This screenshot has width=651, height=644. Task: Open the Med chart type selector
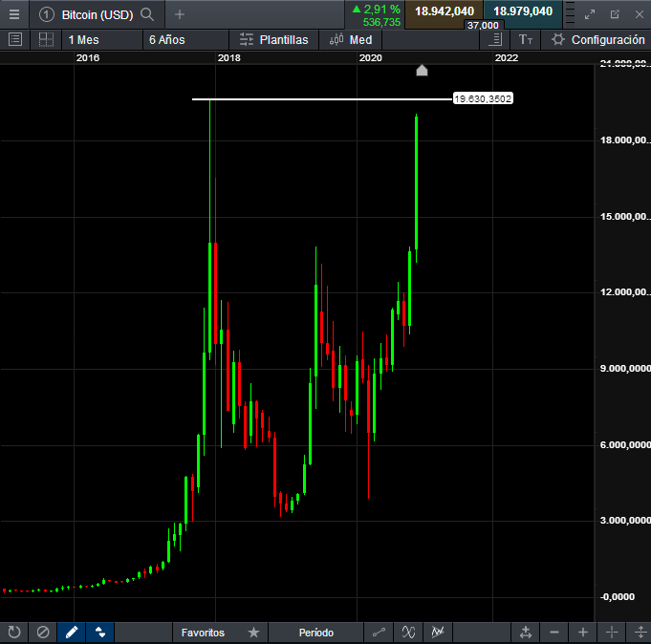pos(351,40)
